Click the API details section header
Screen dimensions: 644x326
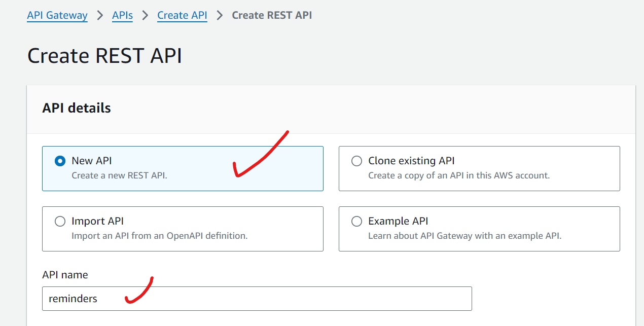pos(77,108)
